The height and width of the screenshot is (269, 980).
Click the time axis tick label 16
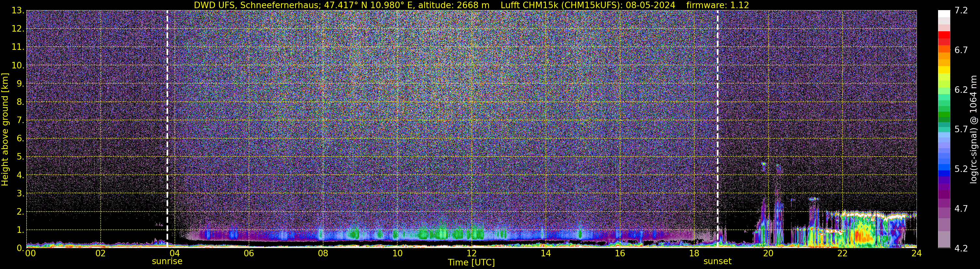tap(620, 253)
